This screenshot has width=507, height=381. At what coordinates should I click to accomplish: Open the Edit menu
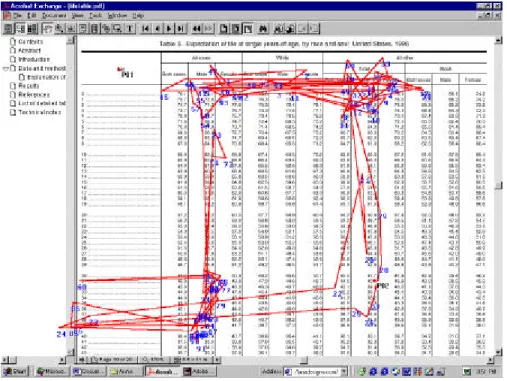32,15
